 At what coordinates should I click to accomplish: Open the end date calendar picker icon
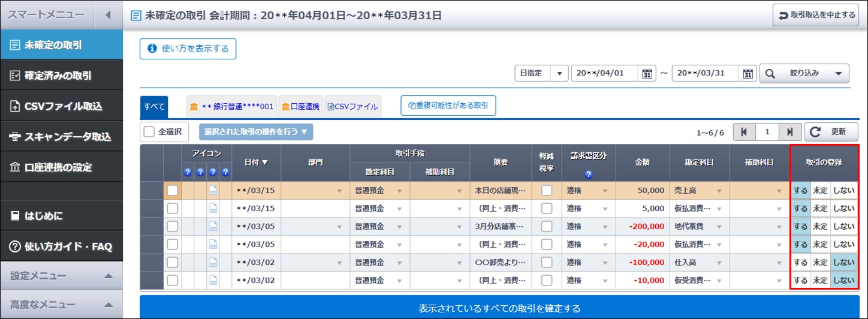[x=748, y=74]
